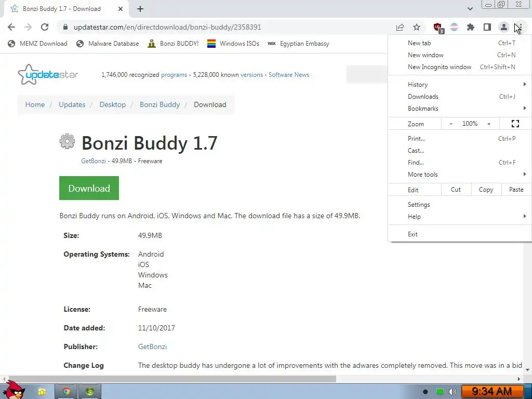Click the UpdateStar logo
The width and height of the screenshot is (532, 399).
click(x=48, y=74)
